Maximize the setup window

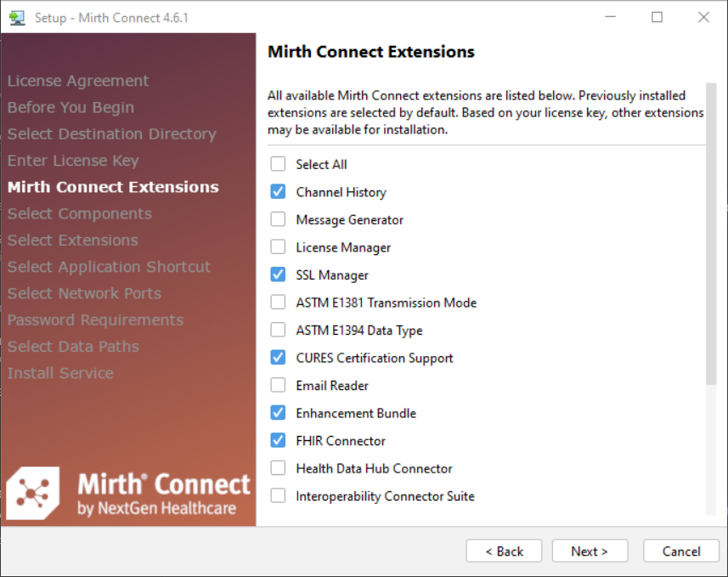coord(657,17)
